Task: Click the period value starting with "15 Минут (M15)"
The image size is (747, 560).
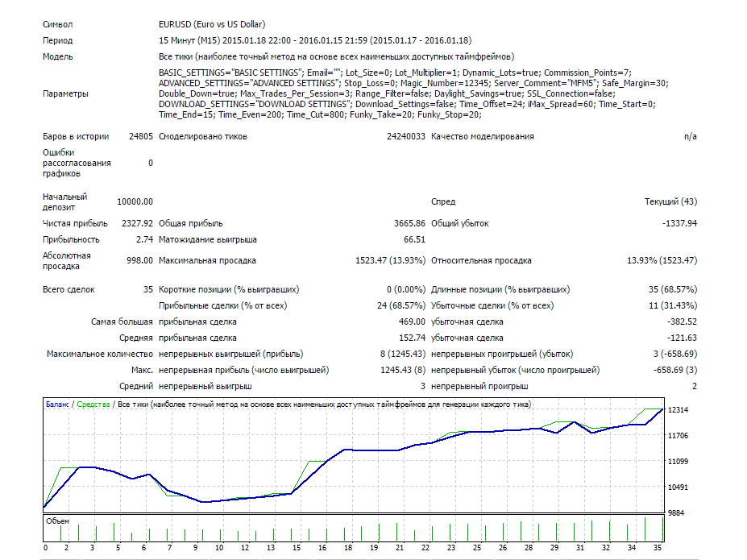Action: click(315, 40)
